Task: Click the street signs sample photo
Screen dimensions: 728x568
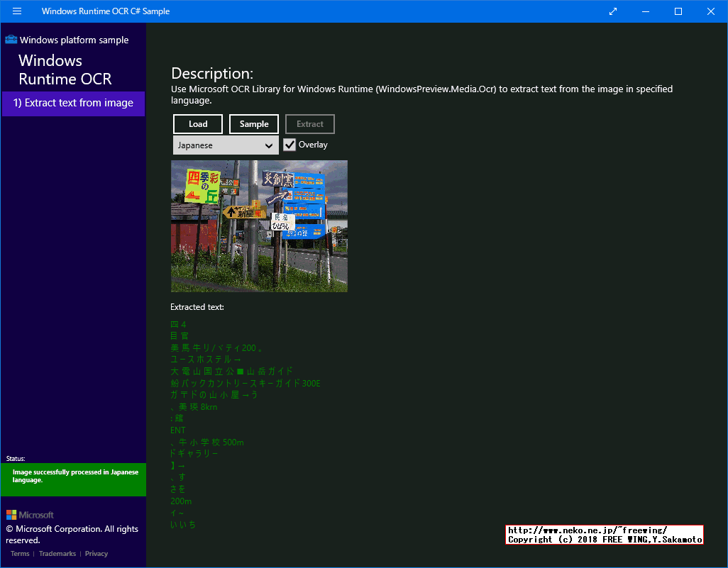Action: click(x=258, y=225)
